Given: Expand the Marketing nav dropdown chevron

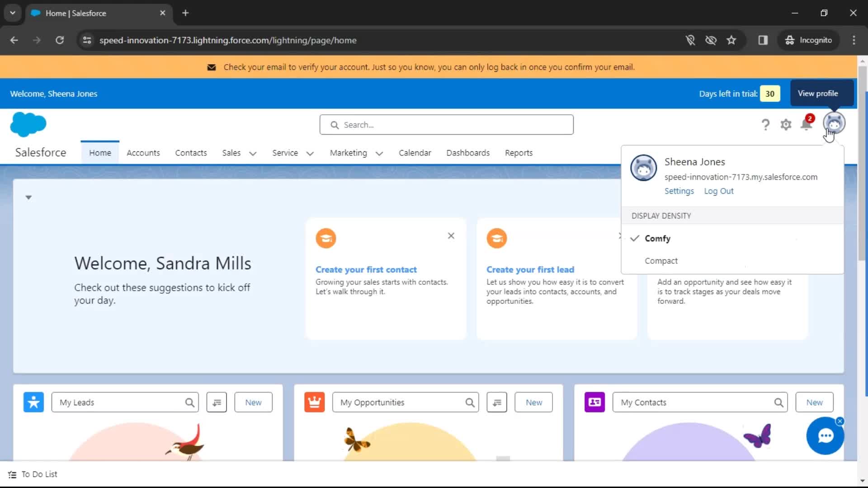Looking at the screenshot, I should point(379,154).
